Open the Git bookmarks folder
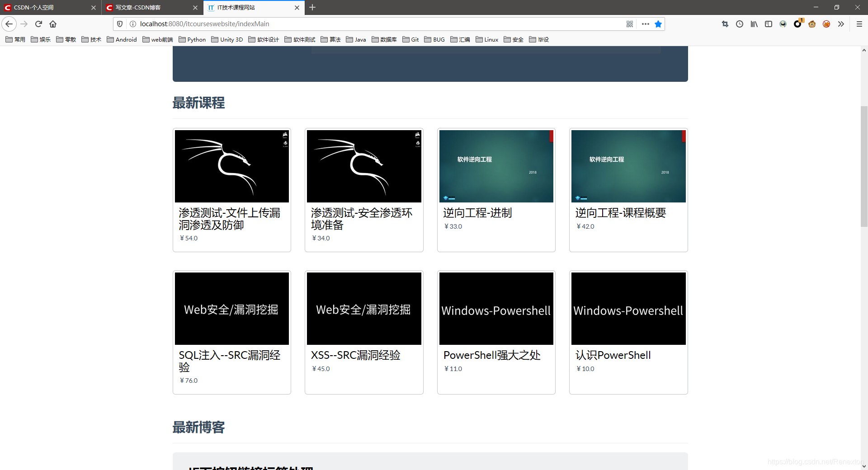 point(410,39)
